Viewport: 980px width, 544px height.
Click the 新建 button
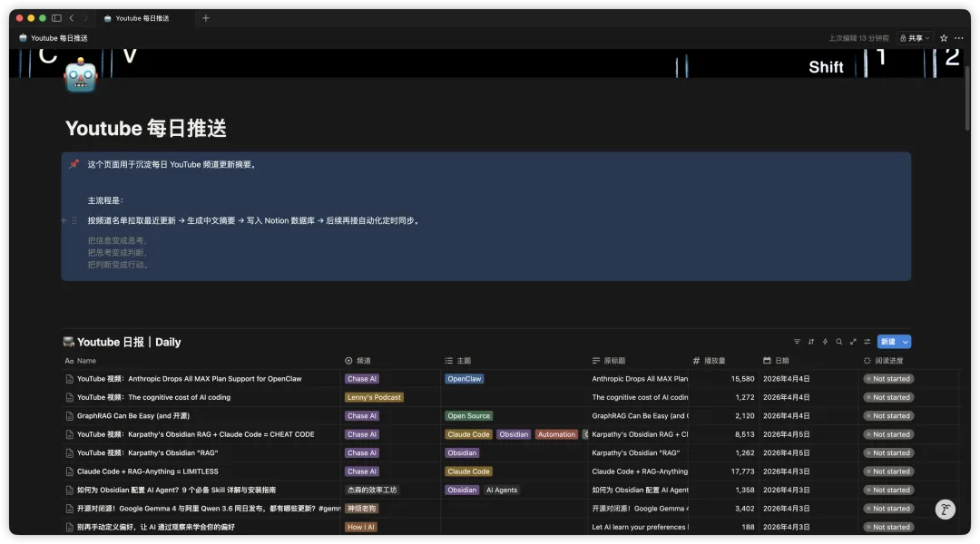click(x=888, y=342)
